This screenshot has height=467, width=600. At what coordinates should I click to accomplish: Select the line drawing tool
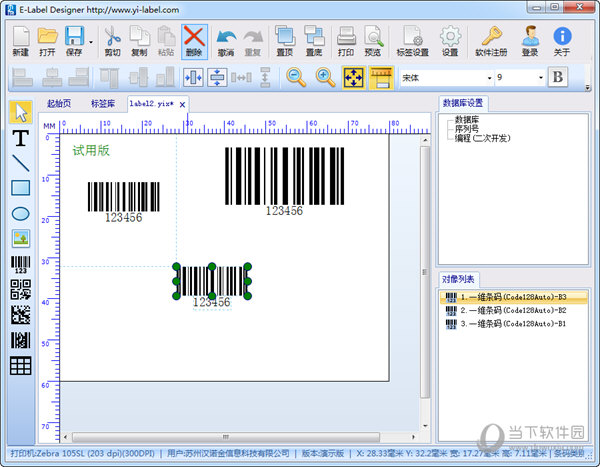point(21,163)
